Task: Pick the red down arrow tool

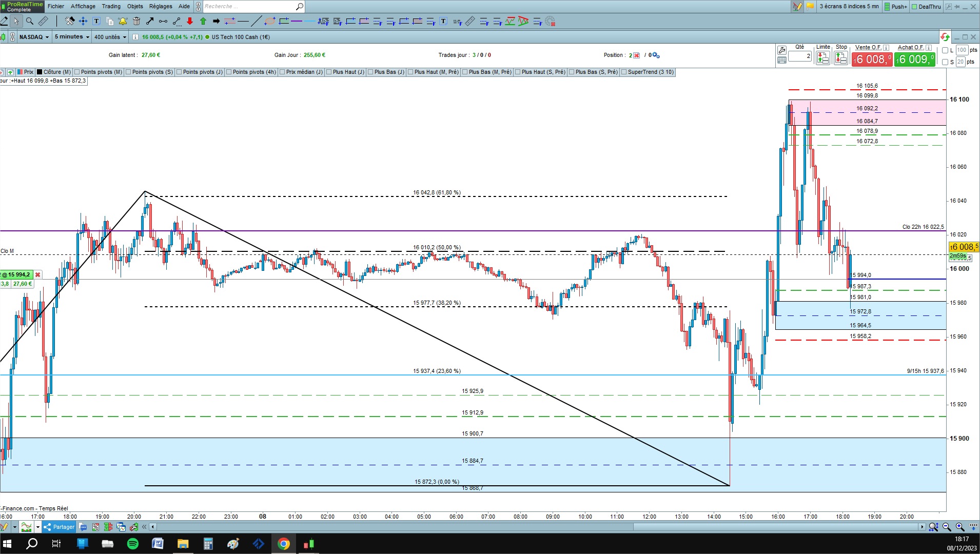Action: (190, 21)
